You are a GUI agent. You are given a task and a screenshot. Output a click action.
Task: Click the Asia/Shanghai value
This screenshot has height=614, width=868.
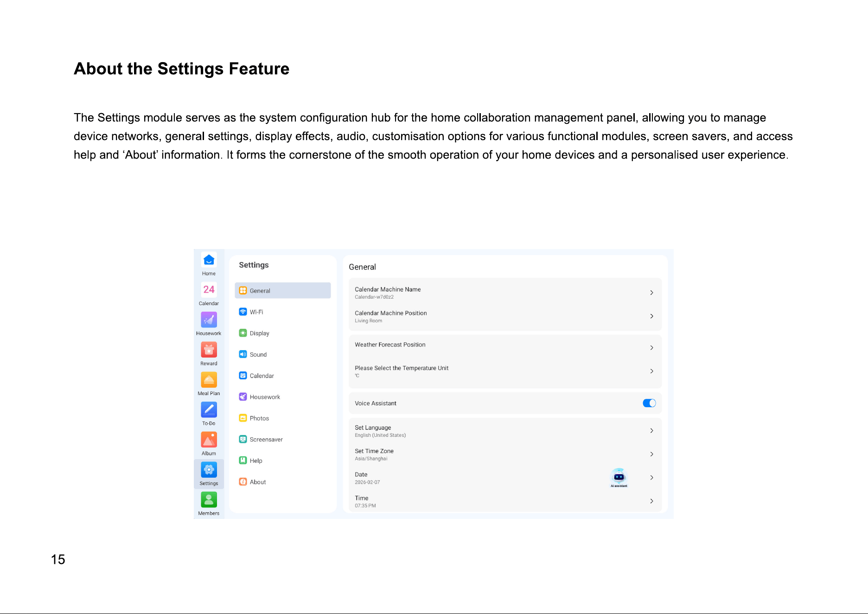coord(371,459)
